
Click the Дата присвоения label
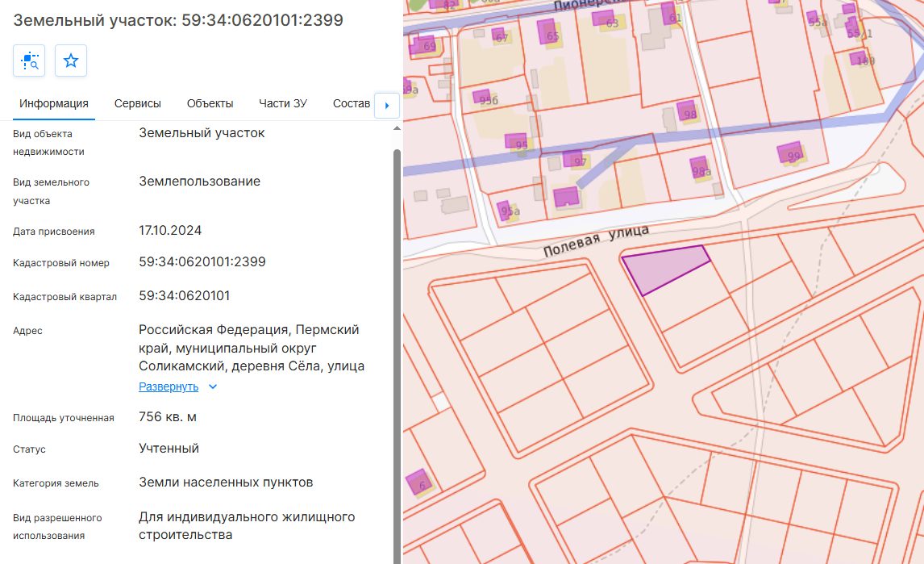point(54,232)
